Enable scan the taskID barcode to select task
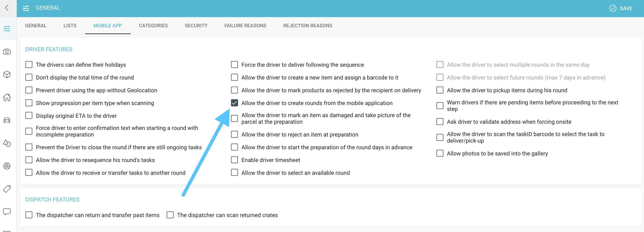The height and width of the screenshot is (232, 644). (440, 138)
